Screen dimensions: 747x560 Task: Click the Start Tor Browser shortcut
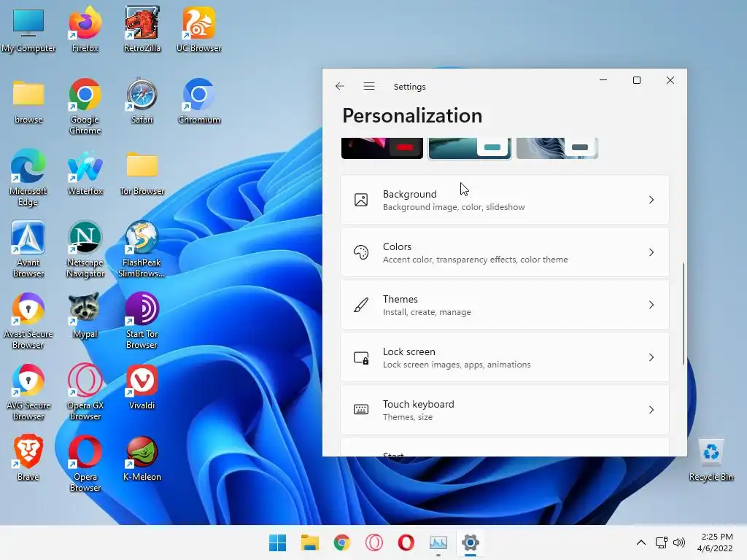[x=142, y=321]
